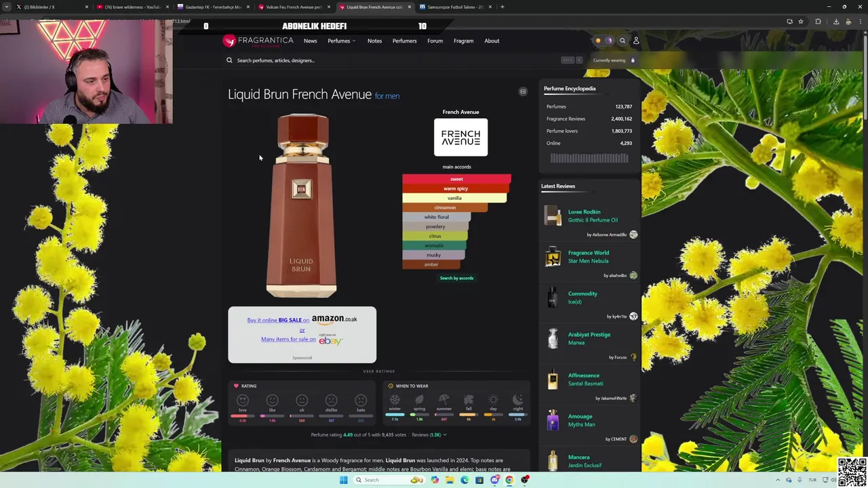868x488 pixels.
Task: Open the eBay items for sale link
Action: [x=302, y=340]
